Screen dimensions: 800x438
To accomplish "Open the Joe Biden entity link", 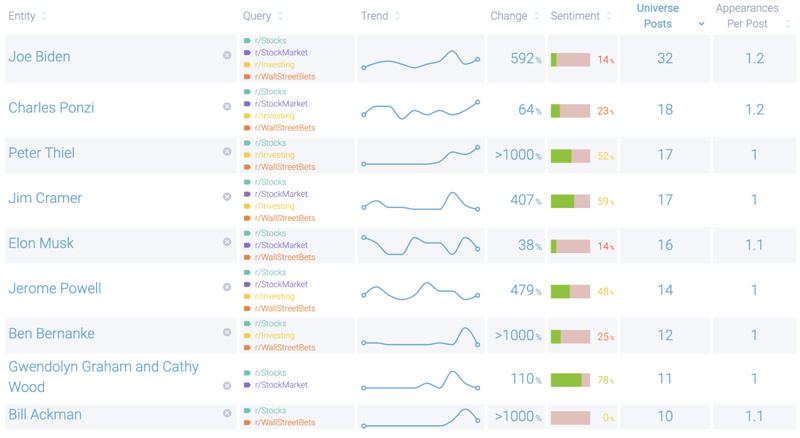I will (x=40, y=57).
